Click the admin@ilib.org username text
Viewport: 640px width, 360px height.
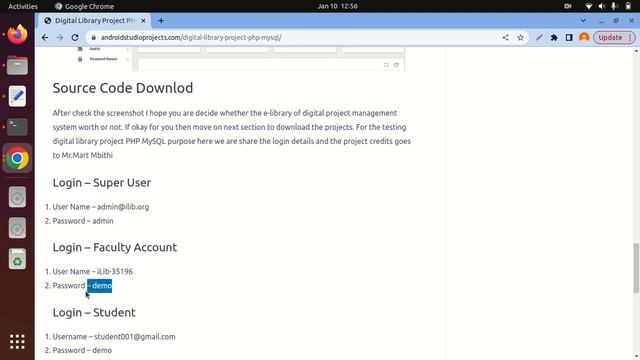pos(123,207)
